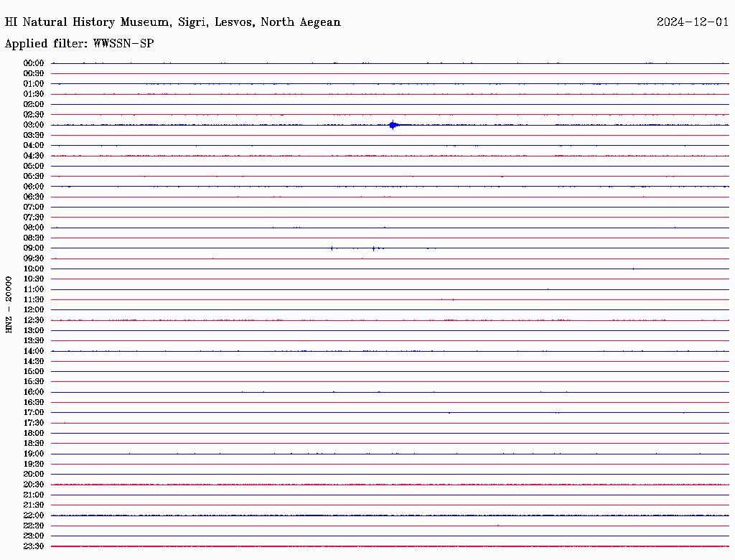The width and height of the screenshot is (735, 560).
Task: Click the 00:30 time label
Action: [x=34, y=73]
